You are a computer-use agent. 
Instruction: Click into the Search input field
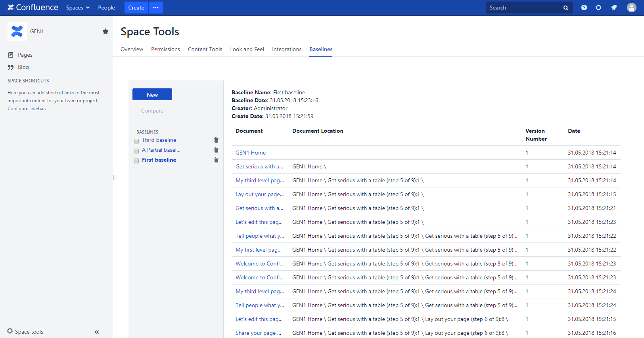coord(523,8)
